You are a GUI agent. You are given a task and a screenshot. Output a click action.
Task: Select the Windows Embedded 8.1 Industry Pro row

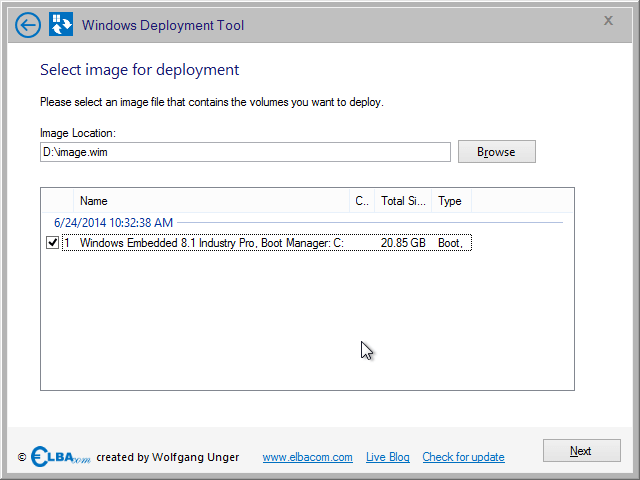267,243
